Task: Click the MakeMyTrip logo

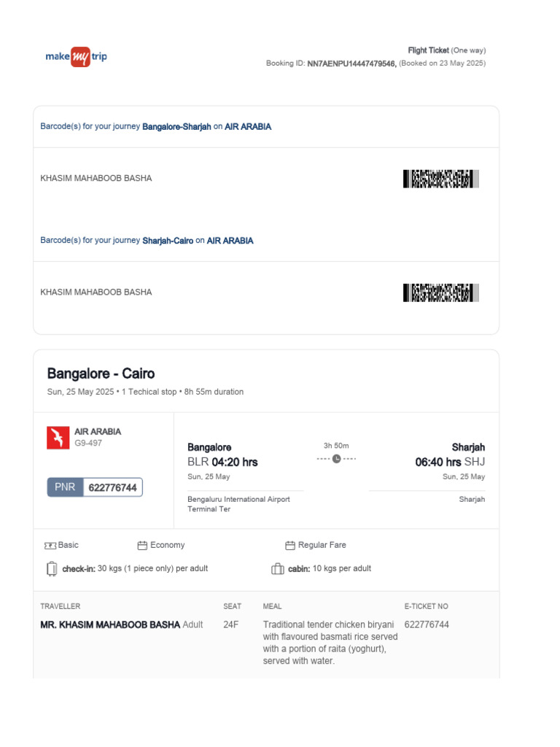Action: coord(76,56)
